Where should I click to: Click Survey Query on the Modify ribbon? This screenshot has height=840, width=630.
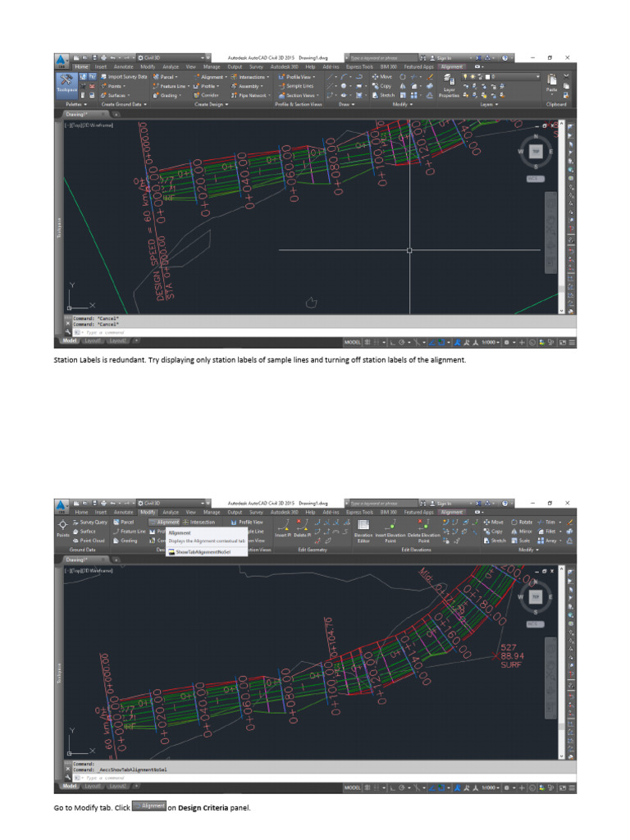90,523
